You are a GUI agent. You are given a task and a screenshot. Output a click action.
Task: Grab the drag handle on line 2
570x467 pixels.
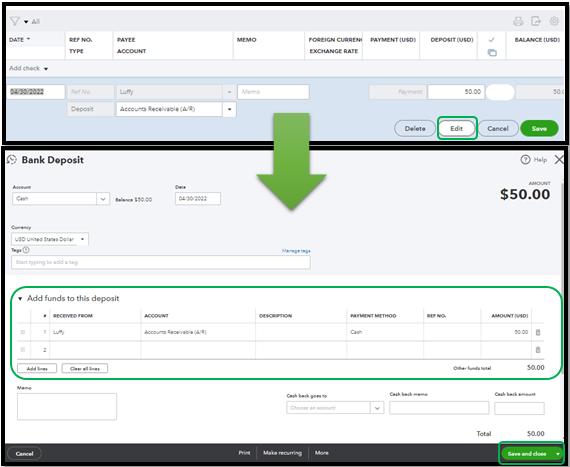pyautogui.click(x=23, y=350)
